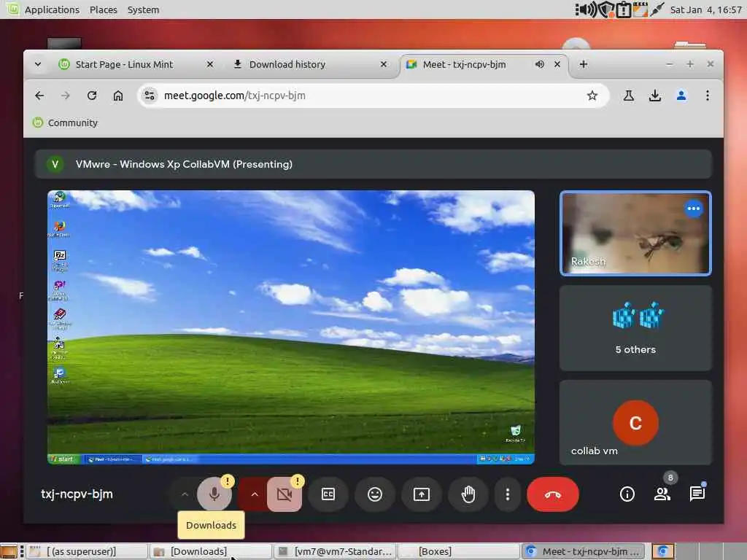Viewport: 747px width, 560px height.
Task: Open the 5 others participants tile
Action: coord(635,328)
